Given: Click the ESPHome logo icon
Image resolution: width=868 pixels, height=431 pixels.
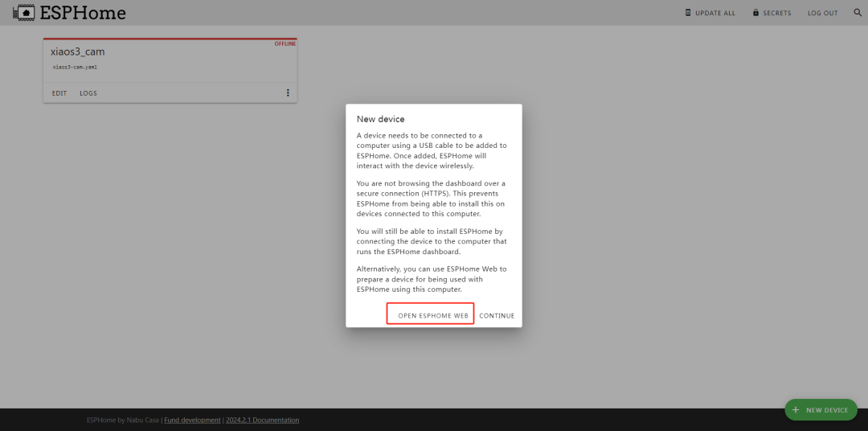Looking at the screenshot, I should [x=23, y=12].
